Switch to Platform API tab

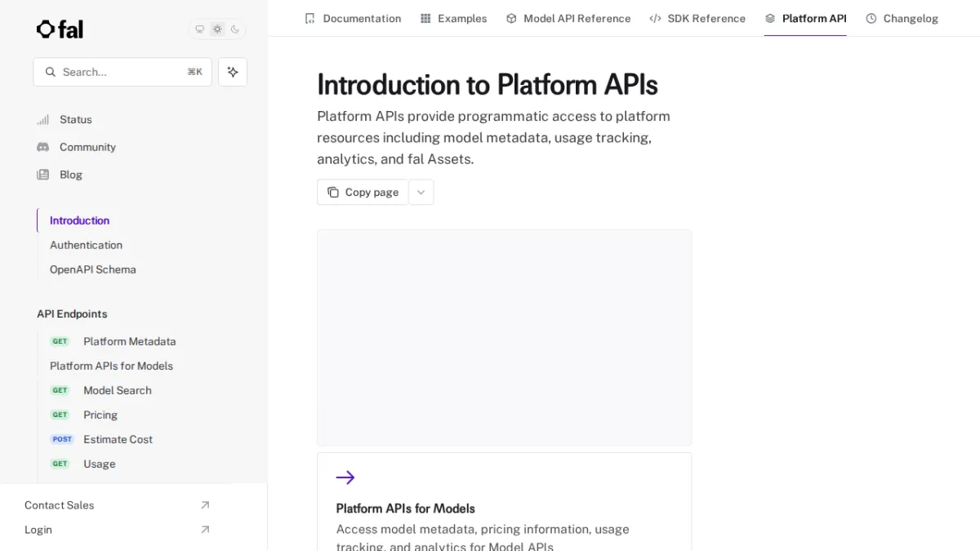805,18
